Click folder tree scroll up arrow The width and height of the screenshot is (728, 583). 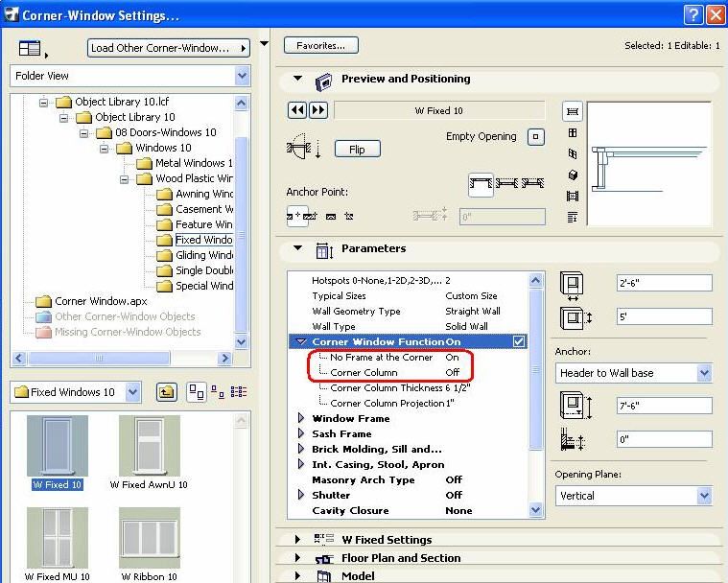pos(241,103)
